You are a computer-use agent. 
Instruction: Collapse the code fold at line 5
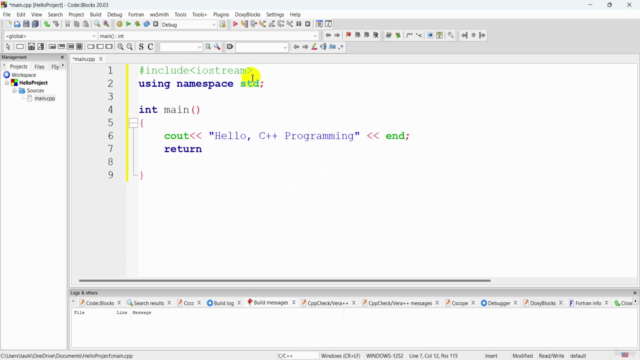133,123
